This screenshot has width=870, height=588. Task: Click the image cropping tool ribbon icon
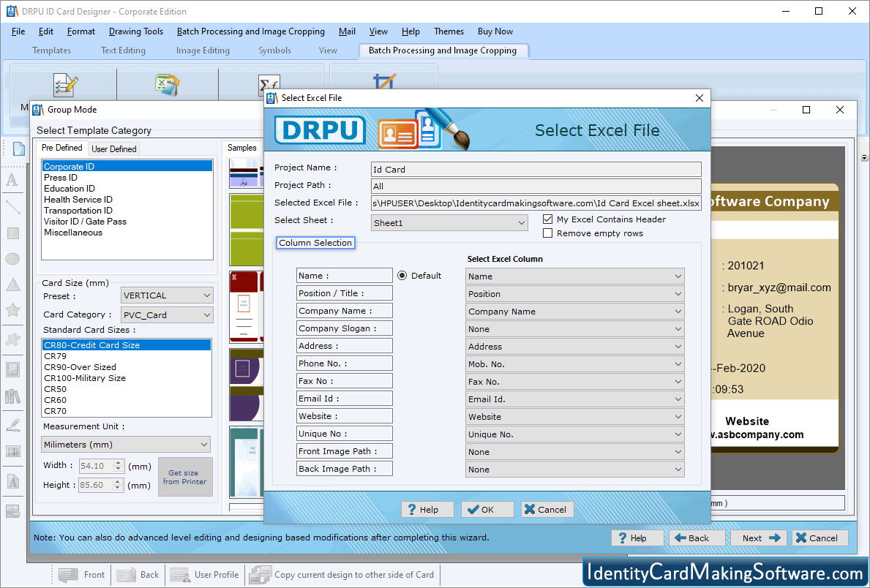coord(384,81)
